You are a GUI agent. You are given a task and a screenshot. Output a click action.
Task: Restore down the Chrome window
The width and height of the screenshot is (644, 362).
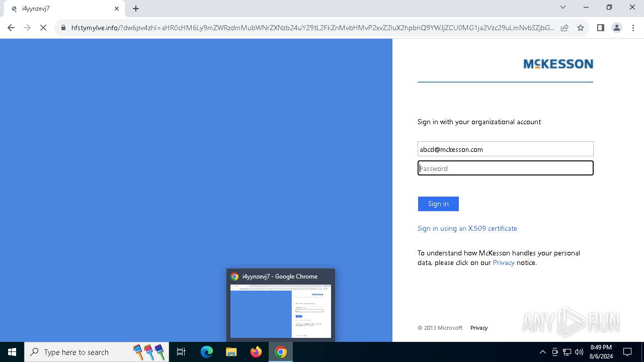point(609,8)
